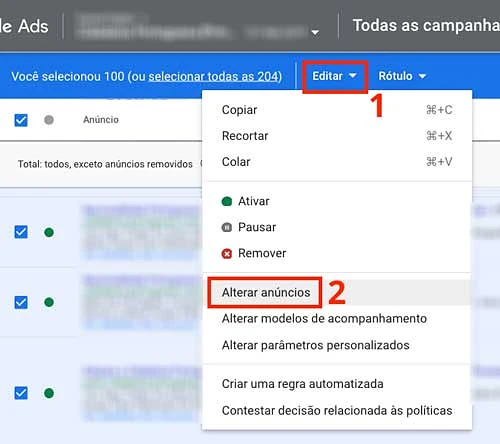Screen dimensions: 500x444
Task: Click green status dot of second ad
Action: click(x=49, y=302)
